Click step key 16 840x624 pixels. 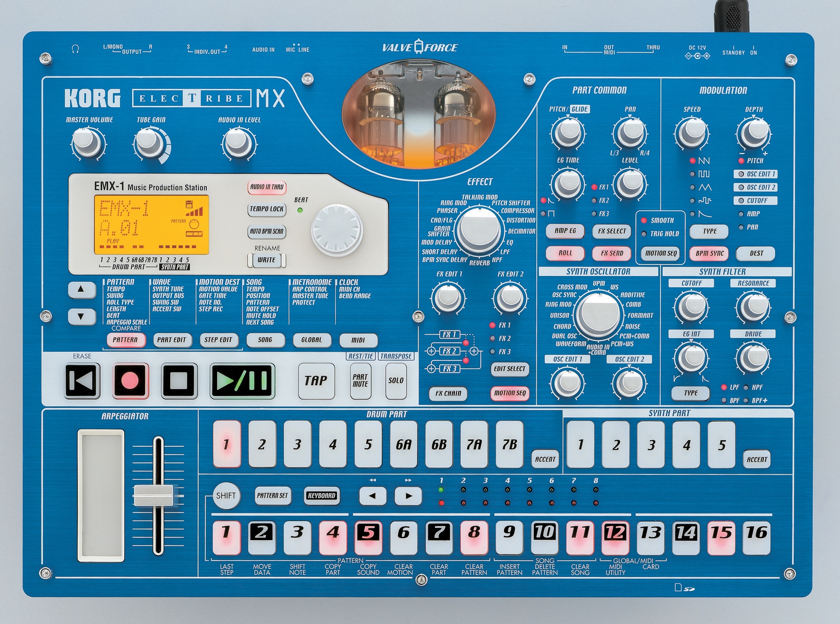pyautogui.click(x=756, y=537)
